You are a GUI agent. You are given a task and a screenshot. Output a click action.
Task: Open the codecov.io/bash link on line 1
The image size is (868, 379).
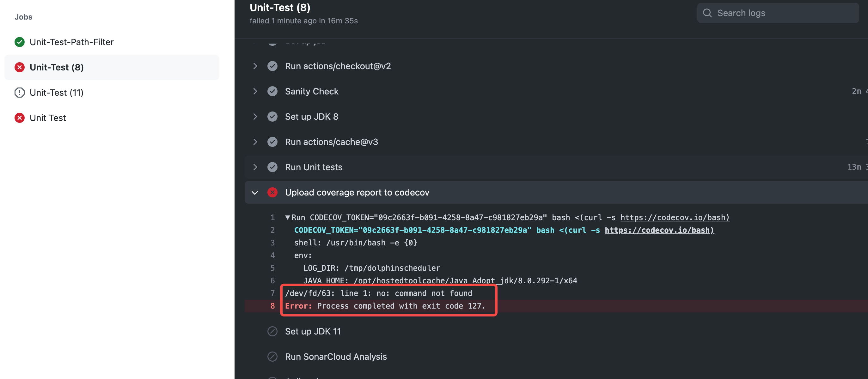click(x=675, y=217)
